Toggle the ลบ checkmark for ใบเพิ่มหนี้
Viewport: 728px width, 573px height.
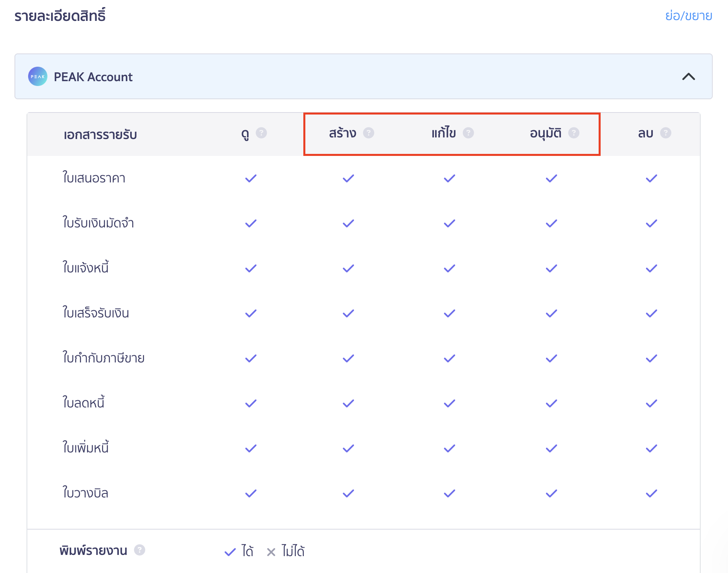(x=651, y=448)
